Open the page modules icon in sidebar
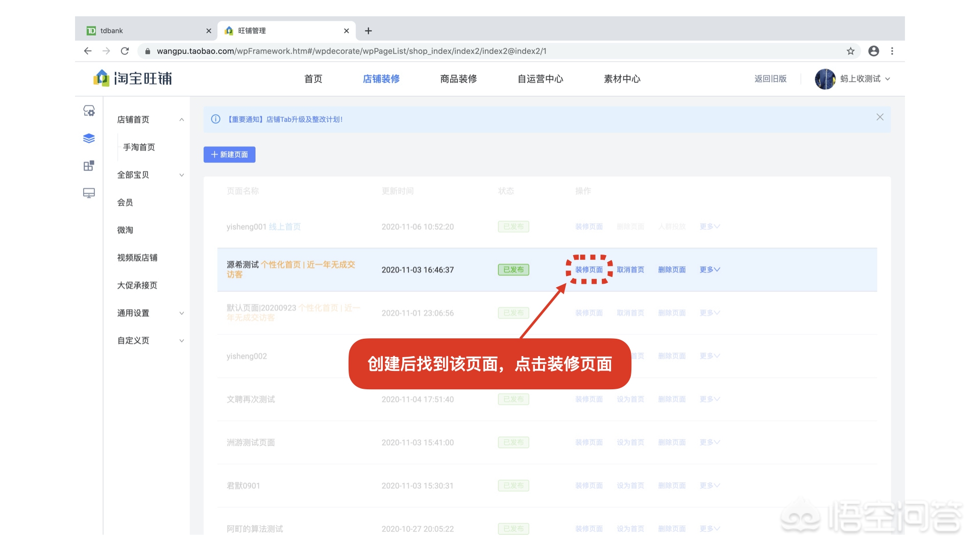 pos(89,165)
